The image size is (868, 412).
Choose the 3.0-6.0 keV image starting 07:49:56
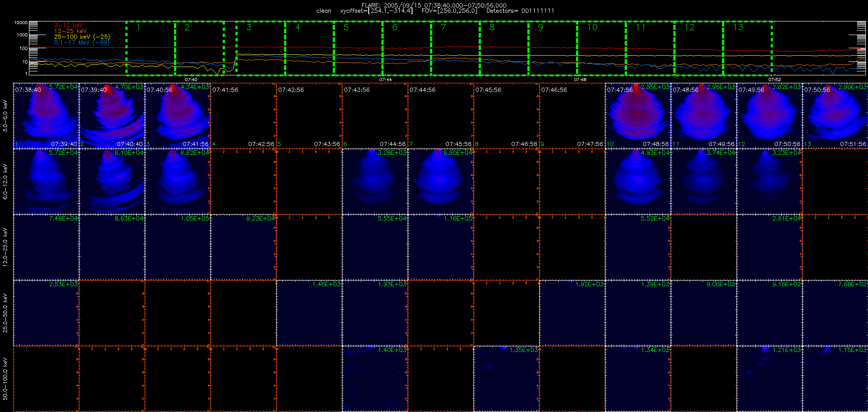(x=769, y=116)
